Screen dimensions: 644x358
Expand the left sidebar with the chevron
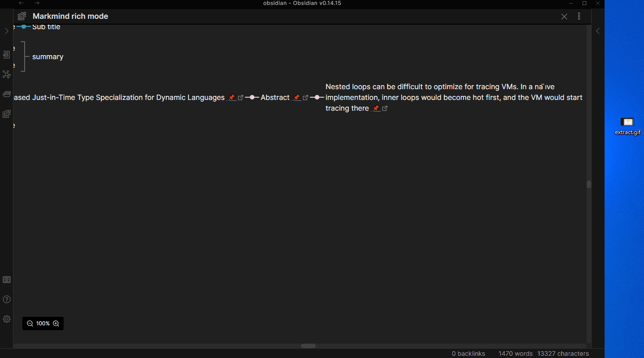coord(6,30)
